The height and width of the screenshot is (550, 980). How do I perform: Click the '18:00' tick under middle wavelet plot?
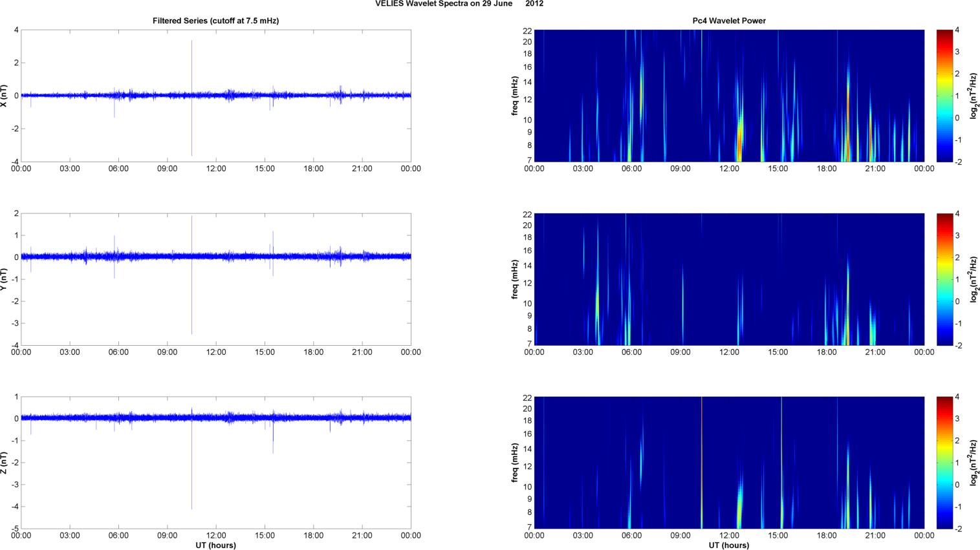(826, 352)
